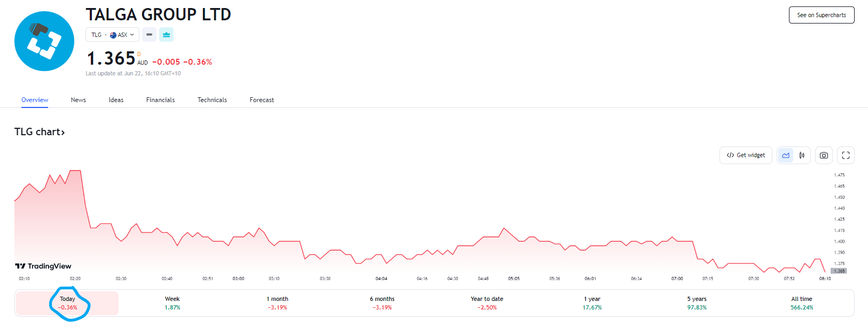Select the 1 month time range

click(x=277, y=303)
